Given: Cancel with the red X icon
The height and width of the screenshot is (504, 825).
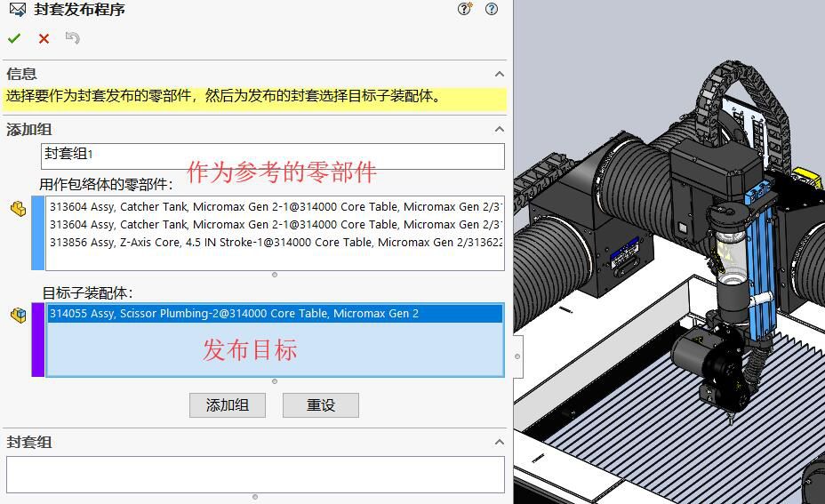Looking at the screenshot, I should click(44, 38).
